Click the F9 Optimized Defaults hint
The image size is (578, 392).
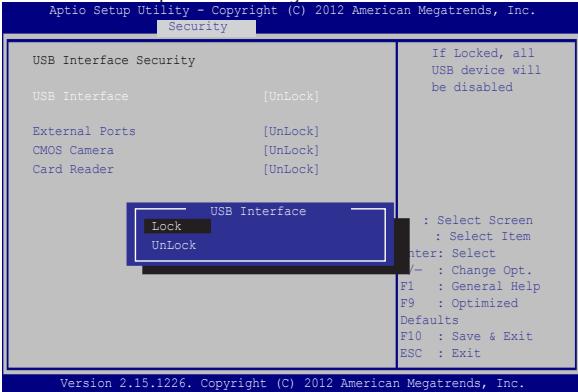(459, 312)
